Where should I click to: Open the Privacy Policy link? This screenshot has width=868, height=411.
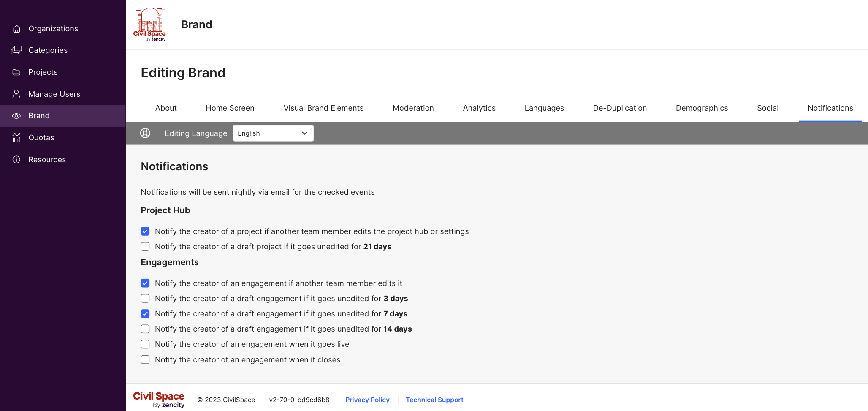[367, 400]
